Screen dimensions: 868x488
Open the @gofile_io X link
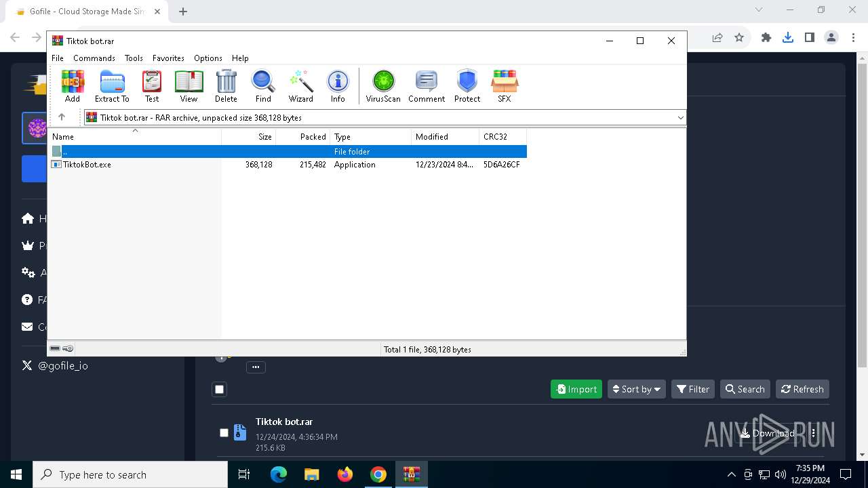(x=62, y=365)
